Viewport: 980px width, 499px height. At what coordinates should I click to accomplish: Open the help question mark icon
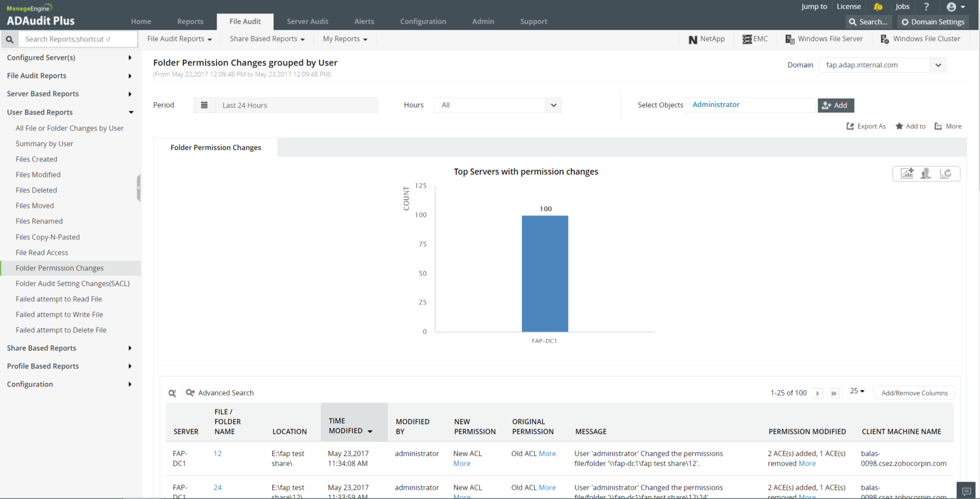point(926,7)
